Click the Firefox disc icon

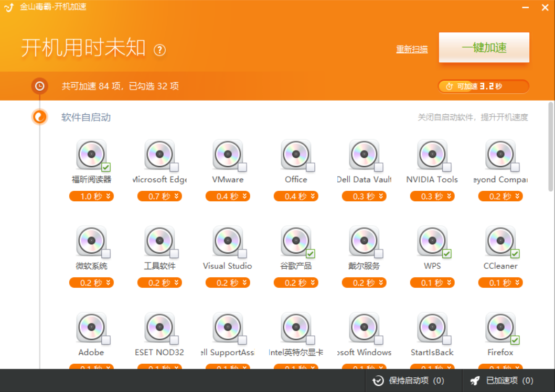coord(500,328)
